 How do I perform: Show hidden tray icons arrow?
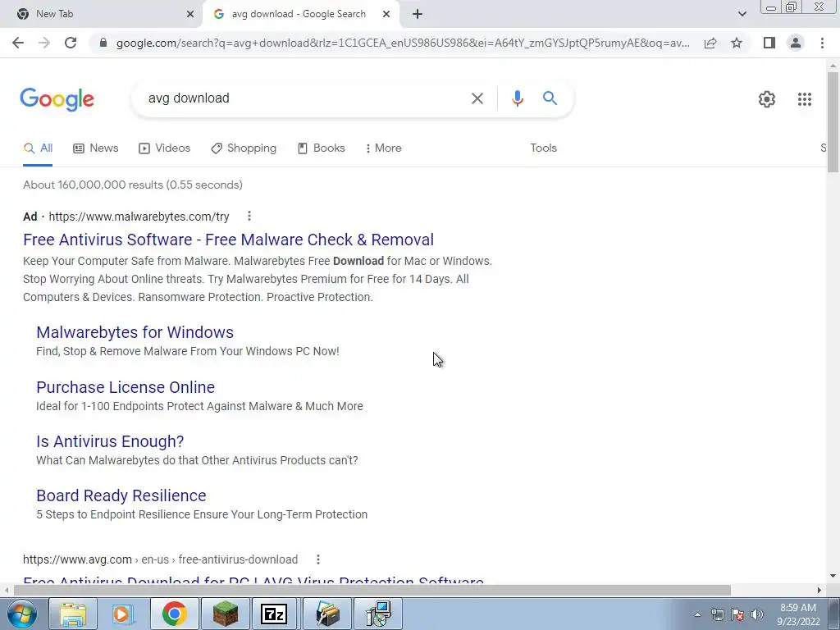[x=697, y=615]
